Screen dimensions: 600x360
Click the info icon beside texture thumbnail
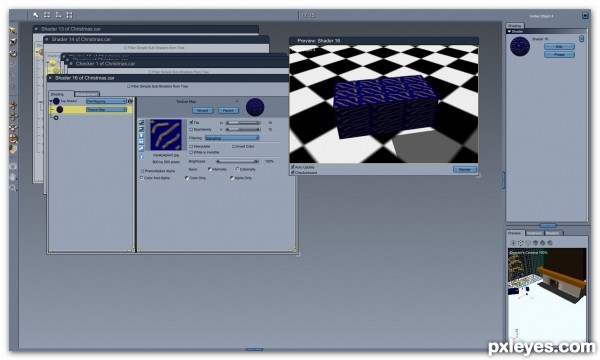(141, 156)
